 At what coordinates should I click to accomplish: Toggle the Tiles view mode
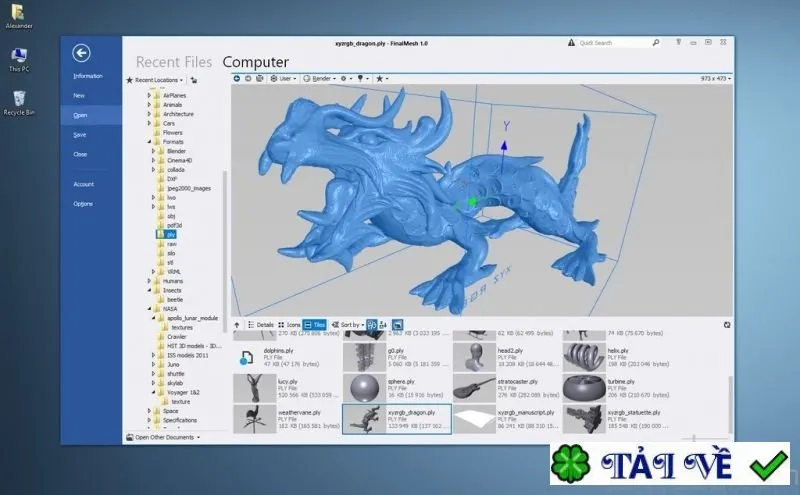(x=314, y=325)
